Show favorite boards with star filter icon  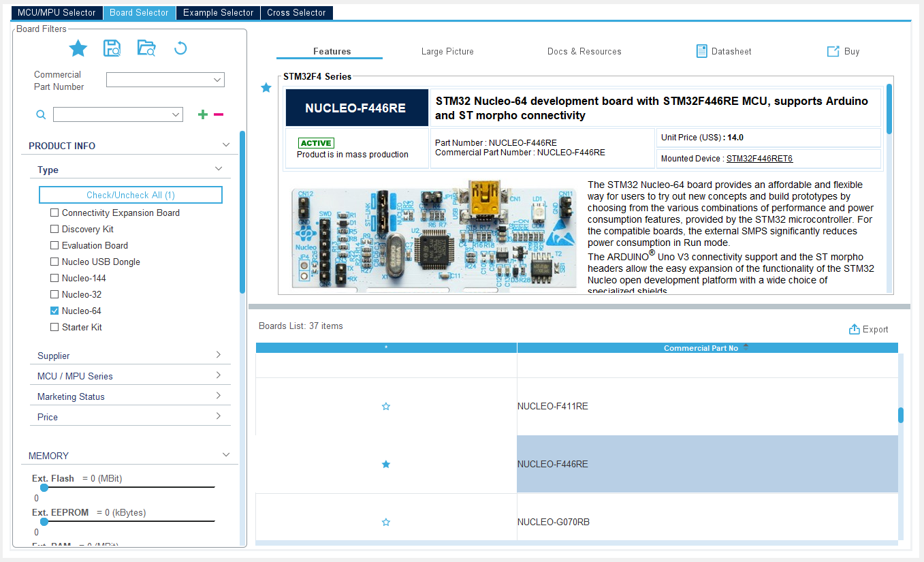click(x=78, y=48)
